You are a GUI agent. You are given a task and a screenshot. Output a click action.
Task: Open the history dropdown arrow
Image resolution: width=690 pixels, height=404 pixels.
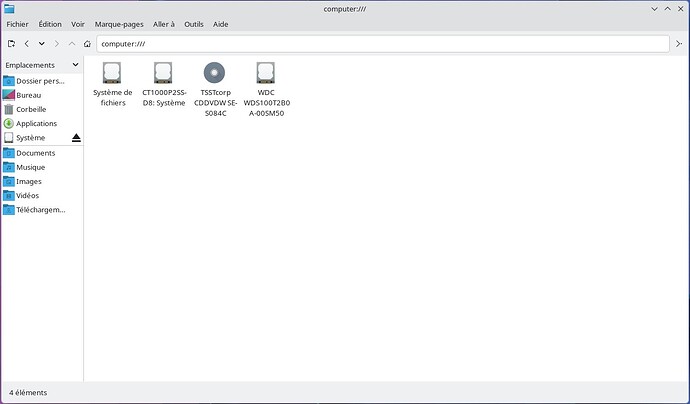[41, 44]
